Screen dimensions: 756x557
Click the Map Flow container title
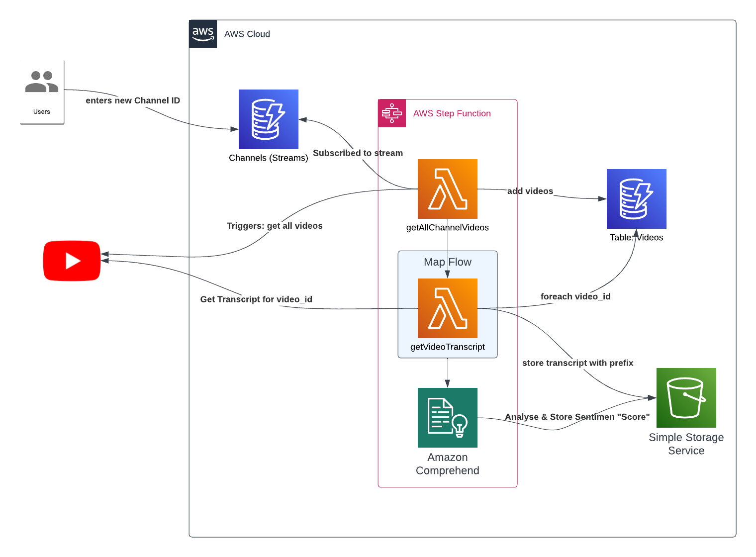tap(448, 262)
